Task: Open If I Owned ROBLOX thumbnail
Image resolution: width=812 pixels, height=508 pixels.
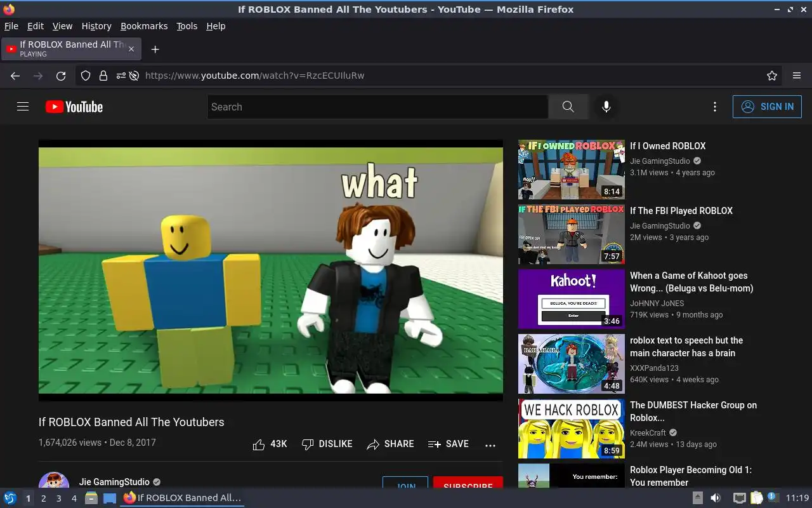Action: [x=572, y=170]
